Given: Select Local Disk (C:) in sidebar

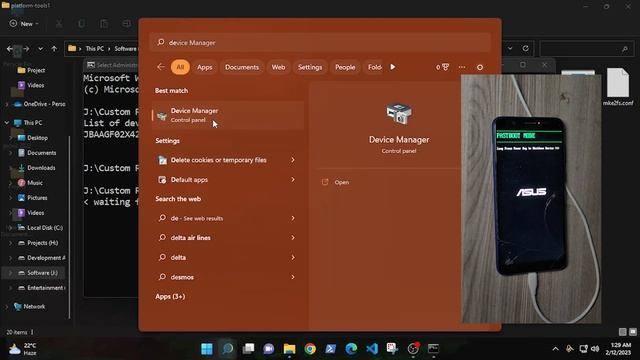Looking at the screenshot, I should (x=40, y=228).
